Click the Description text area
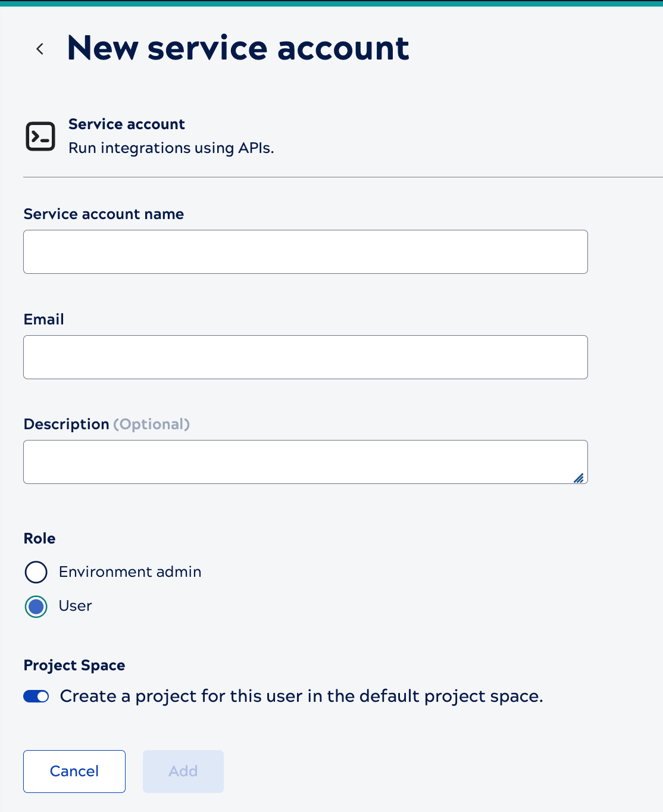This screenshot has height=812, width=663. pyautogui.click(x=305, y=461)
